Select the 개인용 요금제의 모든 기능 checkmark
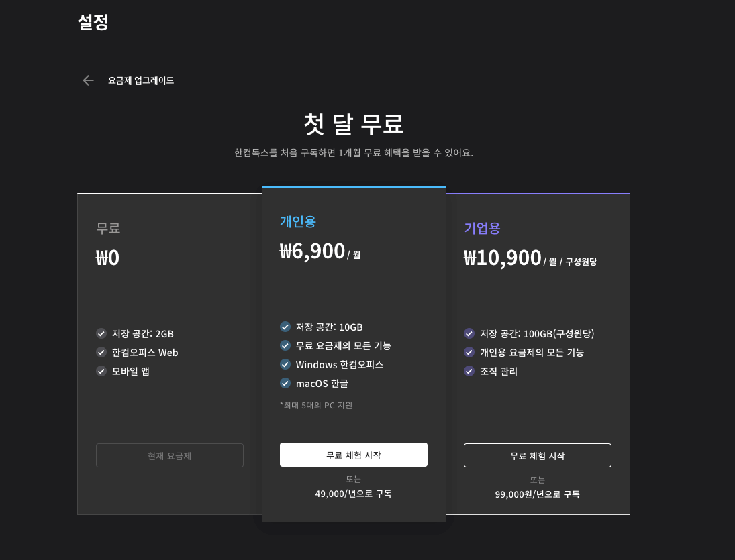The height and width of the screenshot is (560, 735). pyautogui.click(x=469, y=352)
